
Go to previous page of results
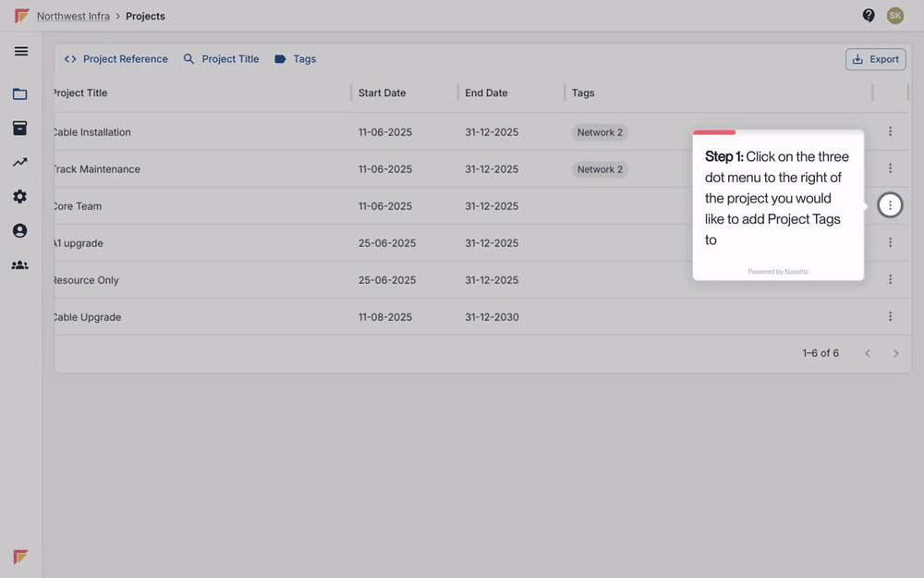click(x=868, y=353)
